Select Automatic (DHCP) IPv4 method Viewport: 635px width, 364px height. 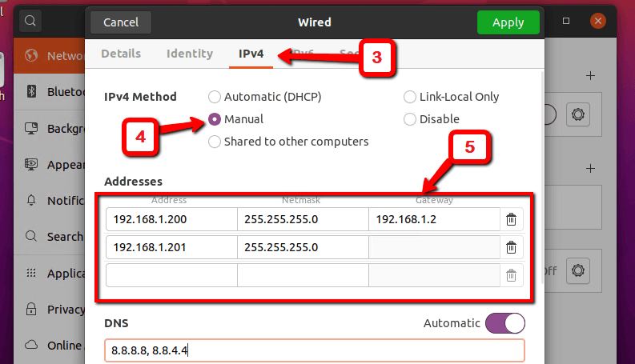pos(215,97)
